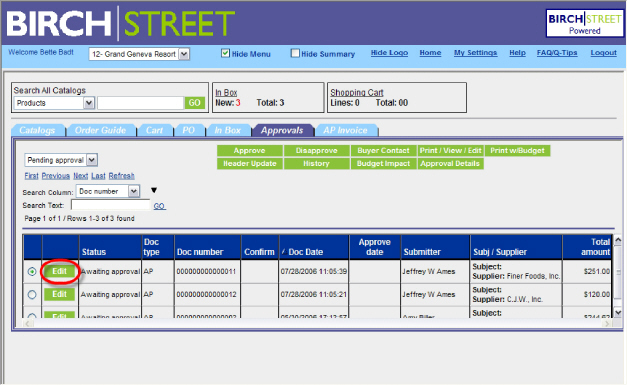627x385 pixels.
Task: Click the table's vertical scrollbar down arrow
Action: 618,312
